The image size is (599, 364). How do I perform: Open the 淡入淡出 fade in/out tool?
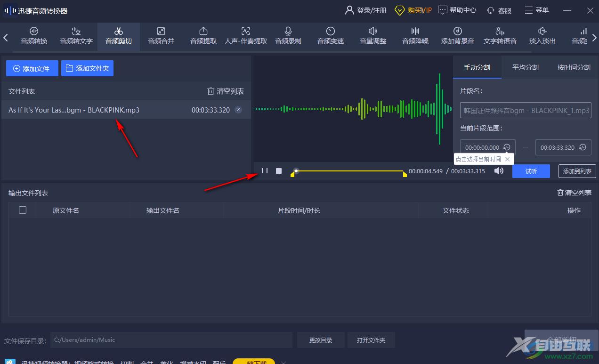click(542, 36)
